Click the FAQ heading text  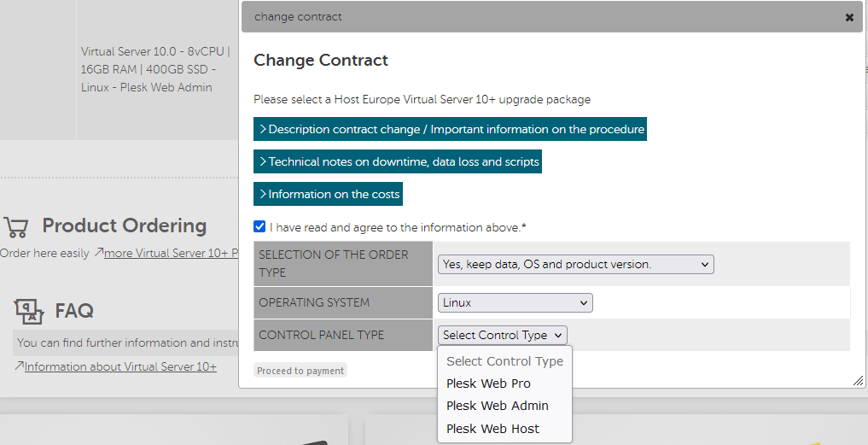click(x=74, y=310)
